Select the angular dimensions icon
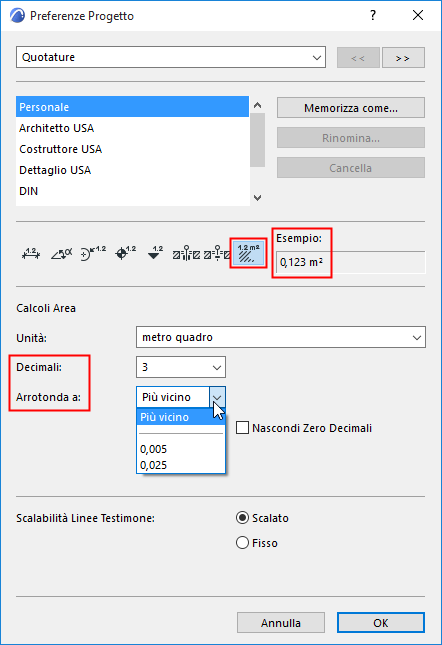442x645 pixels. click(61, 254)
